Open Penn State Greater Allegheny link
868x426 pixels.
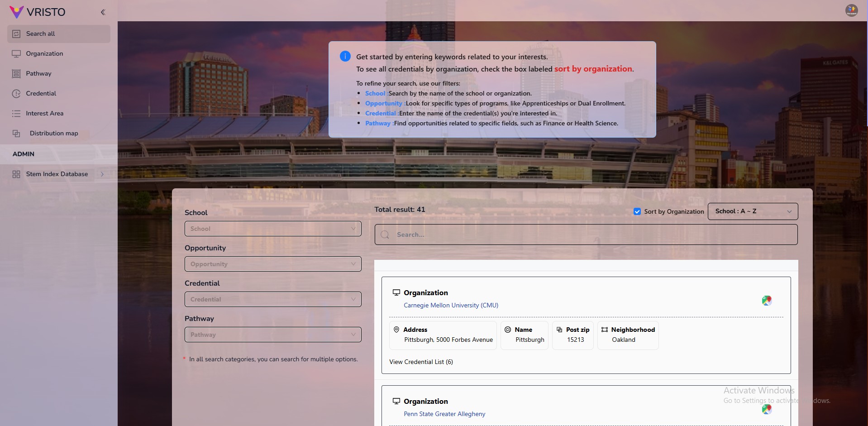click(444, 414)
